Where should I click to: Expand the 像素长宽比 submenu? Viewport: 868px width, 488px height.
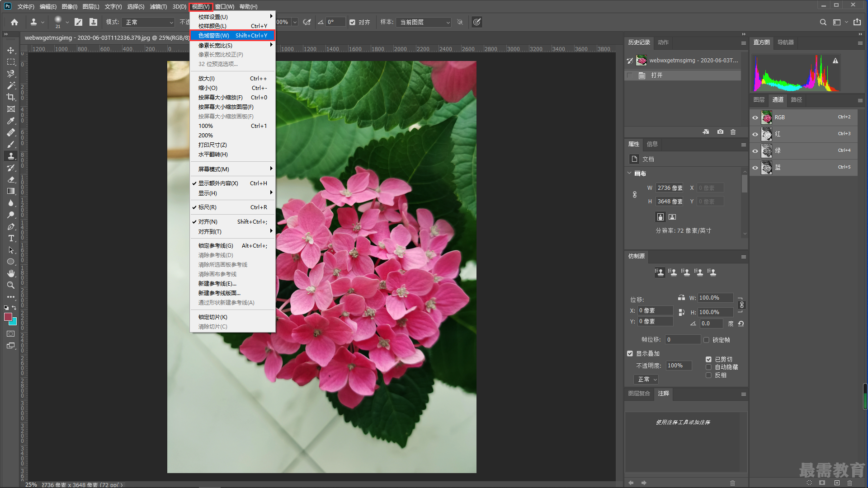click(232, 45)
